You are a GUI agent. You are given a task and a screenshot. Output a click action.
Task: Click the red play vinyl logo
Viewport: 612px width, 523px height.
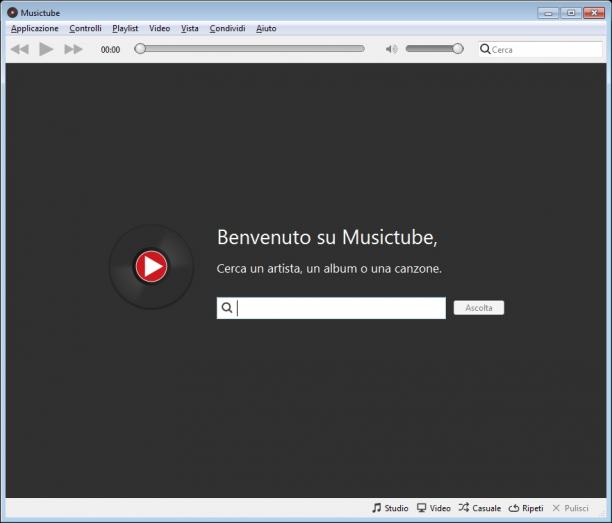[x=151, y=267]
